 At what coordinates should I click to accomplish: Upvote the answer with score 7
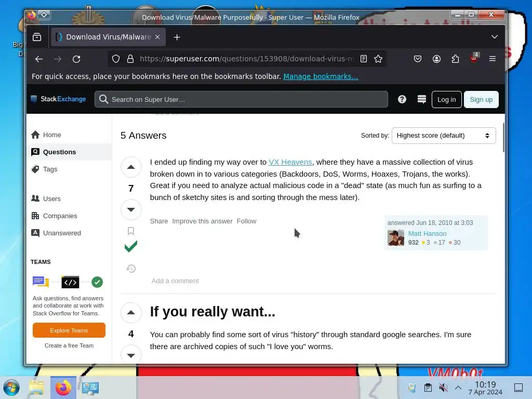pyautogui.click(x=131, y=167)
